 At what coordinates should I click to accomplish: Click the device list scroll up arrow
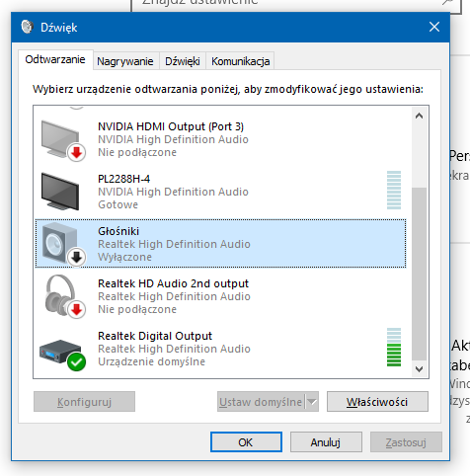tap(419, 116)
